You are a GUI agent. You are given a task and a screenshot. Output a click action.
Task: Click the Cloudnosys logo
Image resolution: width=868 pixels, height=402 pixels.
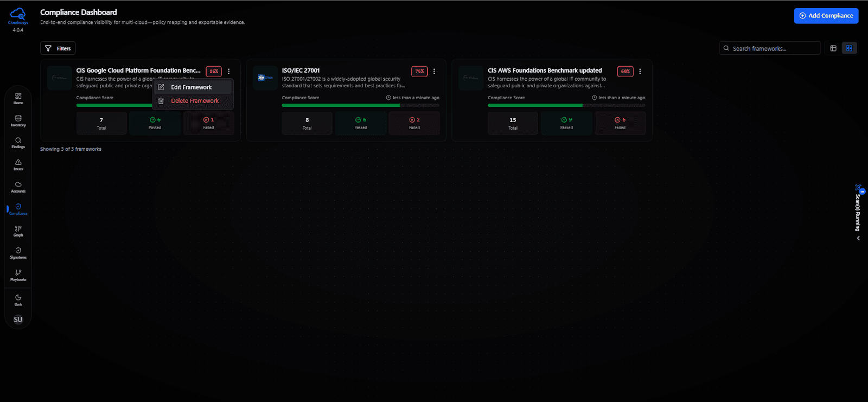[18, 16]
